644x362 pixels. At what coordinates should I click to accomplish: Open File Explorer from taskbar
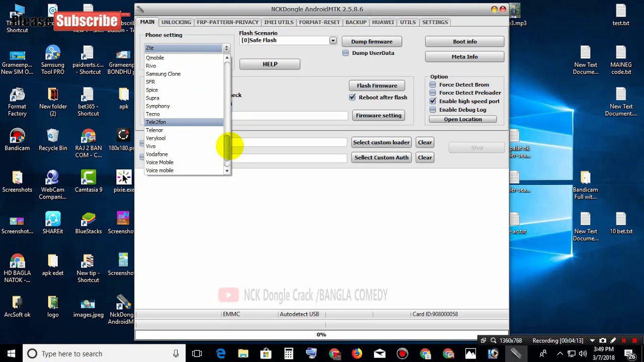(x=243, y=353)
